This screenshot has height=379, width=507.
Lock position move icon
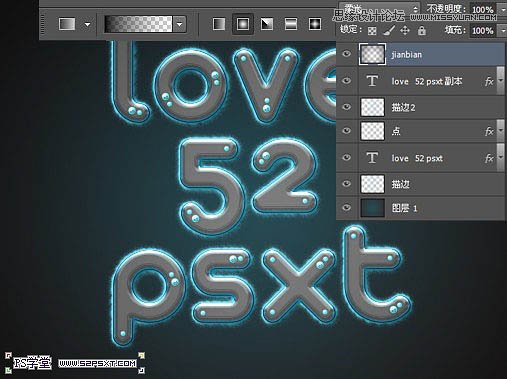[405, 31]
